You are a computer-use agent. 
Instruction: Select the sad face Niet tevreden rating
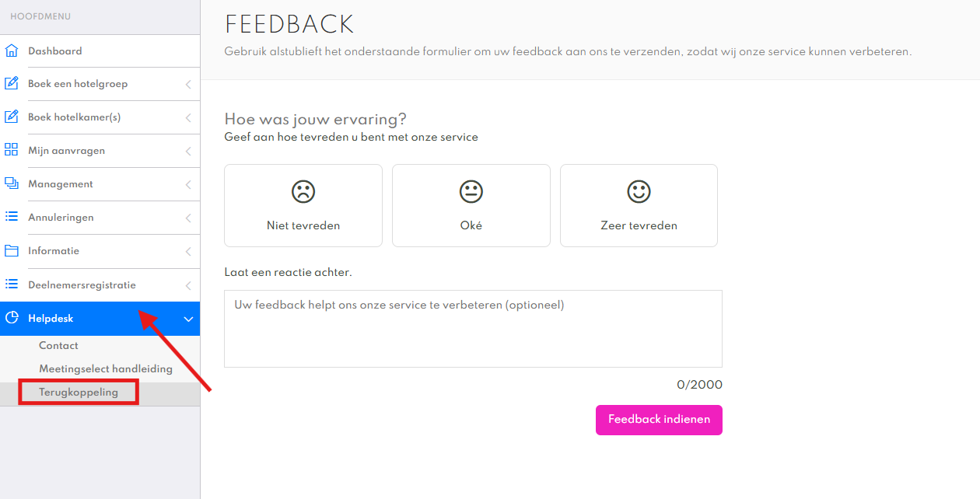tap(303, 205)
